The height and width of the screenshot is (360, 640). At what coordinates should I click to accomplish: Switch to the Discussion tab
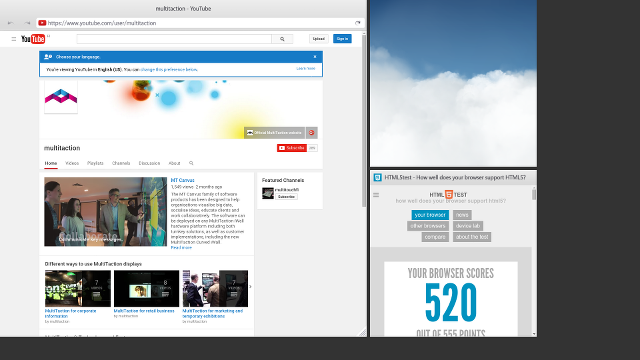point(149,163)
